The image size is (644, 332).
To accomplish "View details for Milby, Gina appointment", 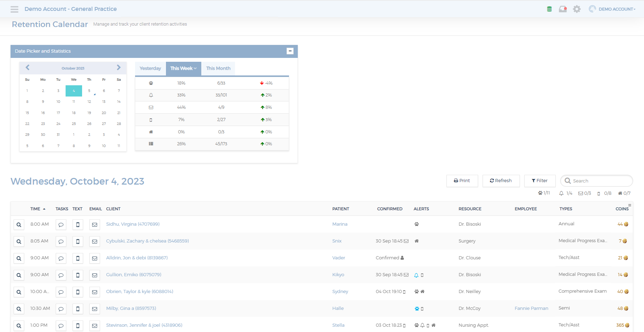I will pyautogui.click(x=19, y=309).
